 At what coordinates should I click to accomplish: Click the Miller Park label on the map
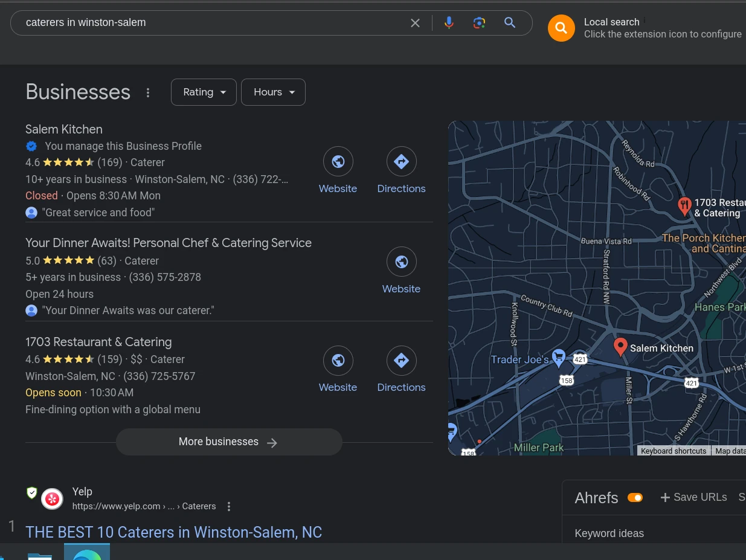(x=539, y=448)
